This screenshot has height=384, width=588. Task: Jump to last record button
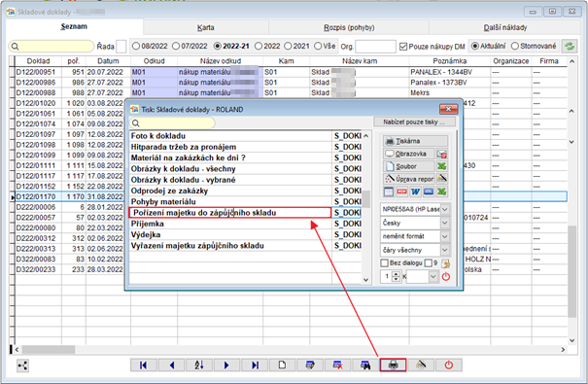point(255,365)
